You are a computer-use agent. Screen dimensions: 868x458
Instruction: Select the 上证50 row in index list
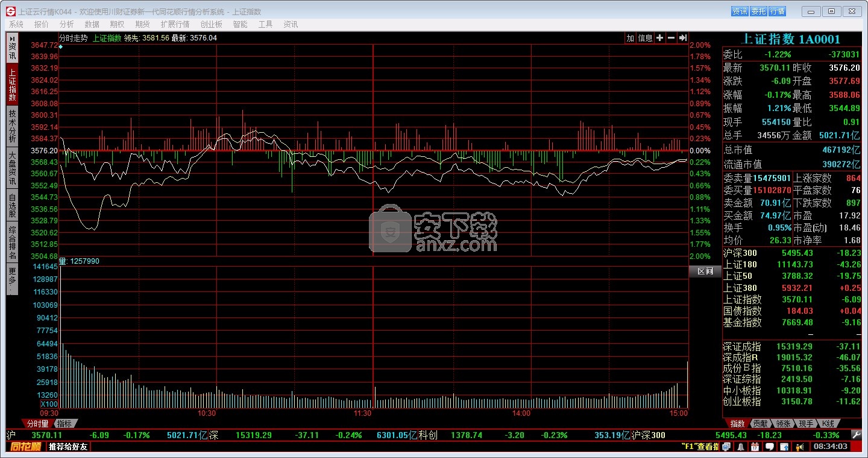793,276
